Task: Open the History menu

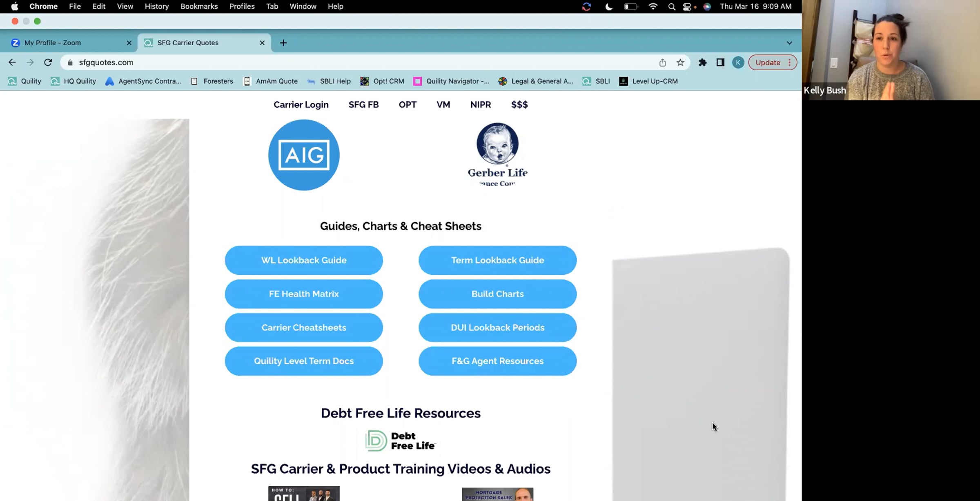Action: (x=157, y=7)
